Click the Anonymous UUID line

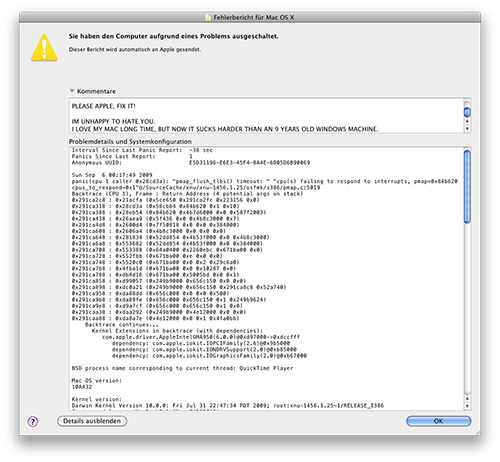tap(191, 163)
